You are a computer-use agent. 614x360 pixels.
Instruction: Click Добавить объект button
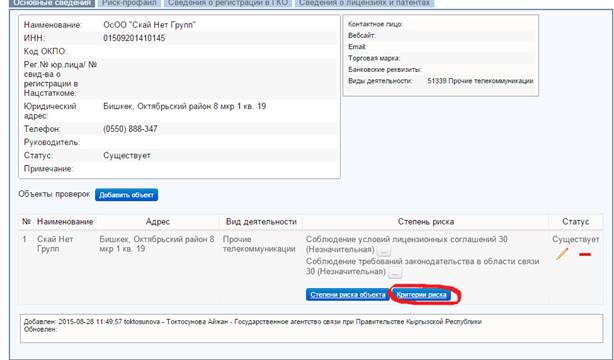(x=126, y=195)
